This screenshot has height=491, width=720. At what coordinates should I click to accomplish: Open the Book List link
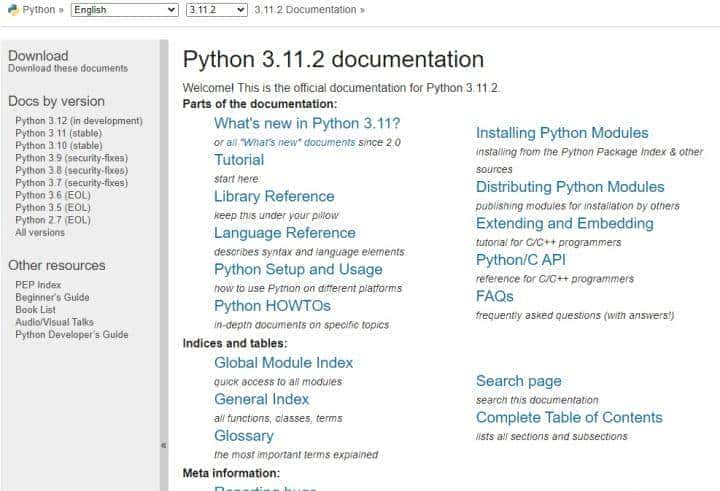coord(35,310)
